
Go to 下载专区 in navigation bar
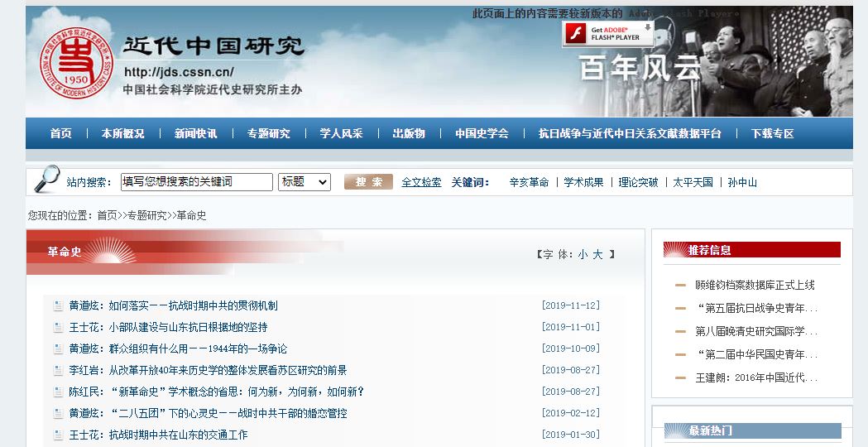pos(772,133)
